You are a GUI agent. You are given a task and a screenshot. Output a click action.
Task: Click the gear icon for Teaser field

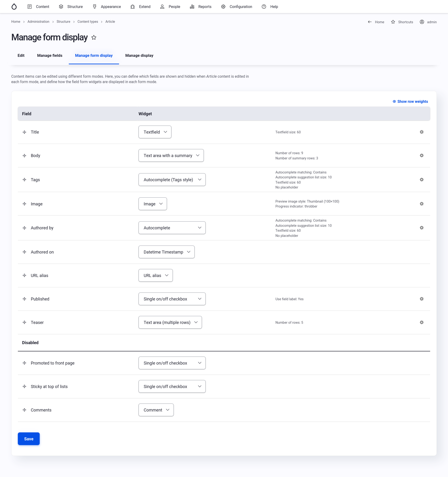(x=421, y=322)
